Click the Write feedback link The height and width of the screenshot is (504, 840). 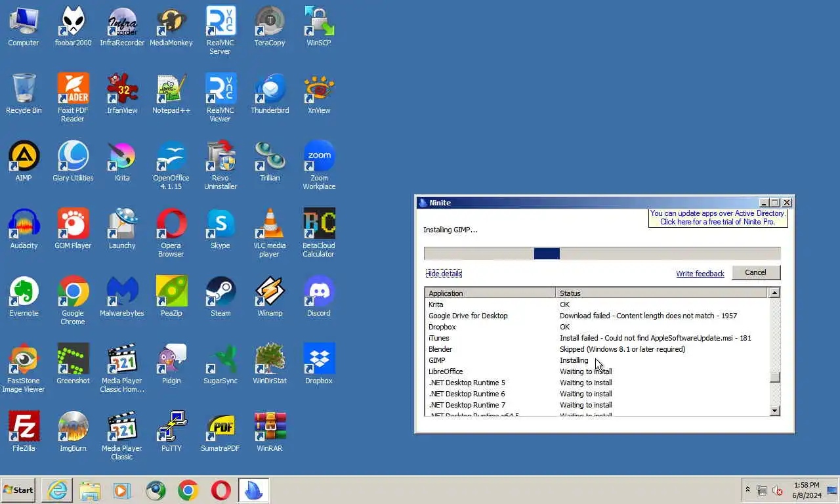coord(700,274)
